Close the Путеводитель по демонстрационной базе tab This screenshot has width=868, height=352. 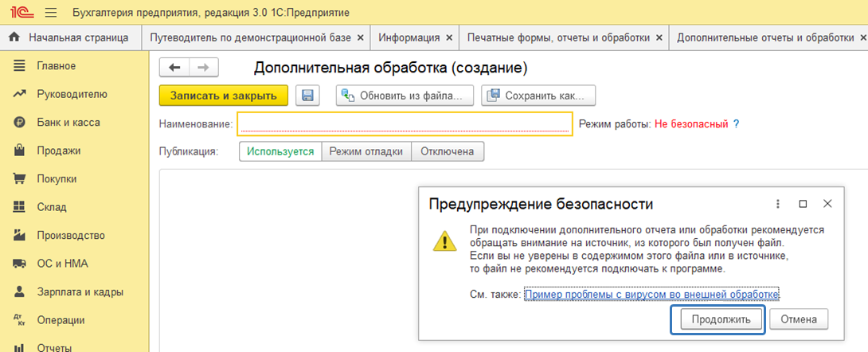[361, 37]
